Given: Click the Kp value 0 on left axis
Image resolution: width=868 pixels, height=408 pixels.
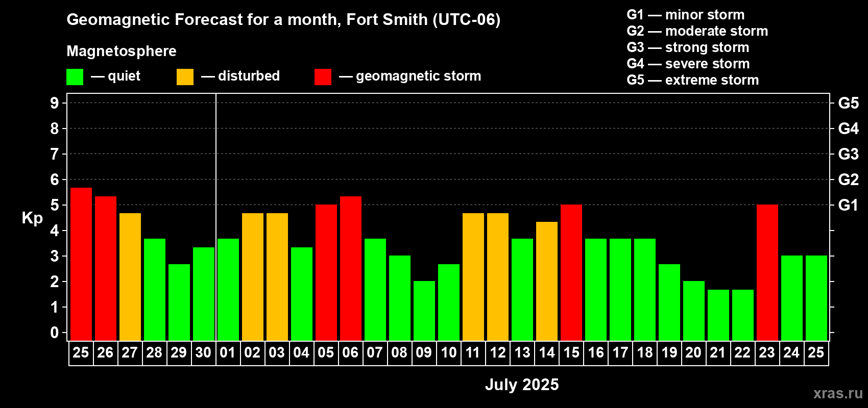Looking at the screenshot, I should 55,333.
